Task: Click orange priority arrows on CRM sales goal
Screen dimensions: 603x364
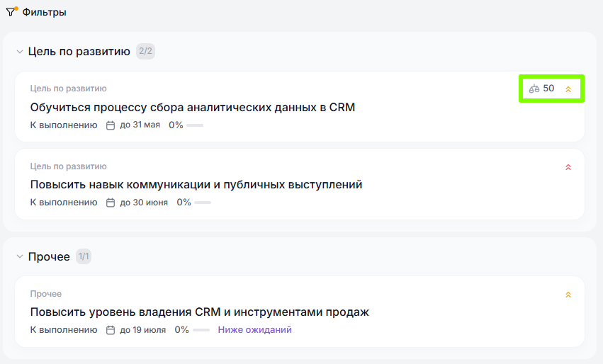Action: [x=568, y=295]
